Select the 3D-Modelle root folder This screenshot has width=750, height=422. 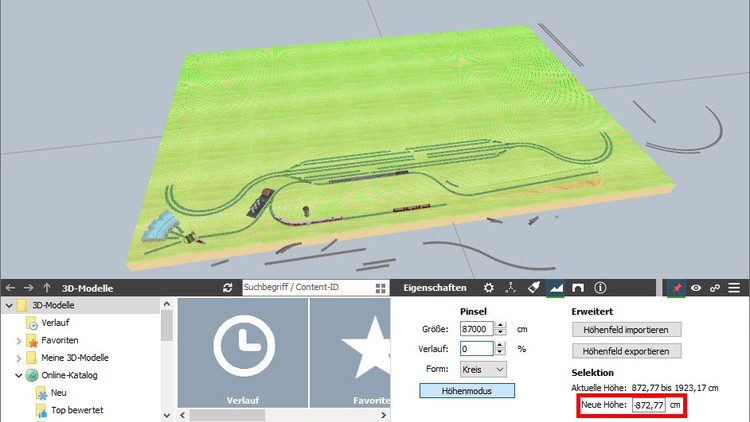coord(53,305)
